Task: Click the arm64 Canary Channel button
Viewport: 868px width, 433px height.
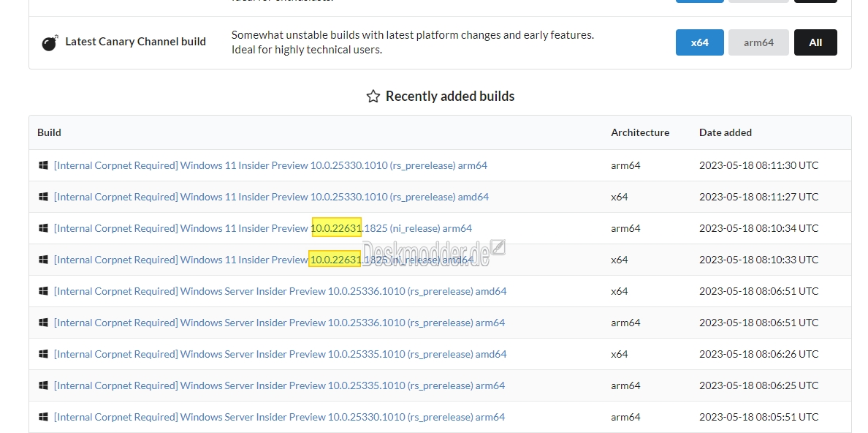Action: (x=758, y=42)
